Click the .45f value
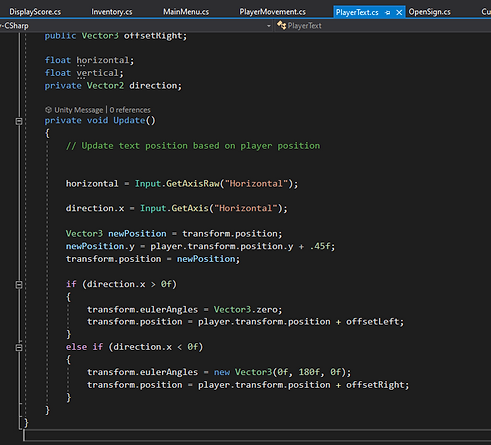Image resolution: width=491 pixels, height=445 pixels. [320, 246]
